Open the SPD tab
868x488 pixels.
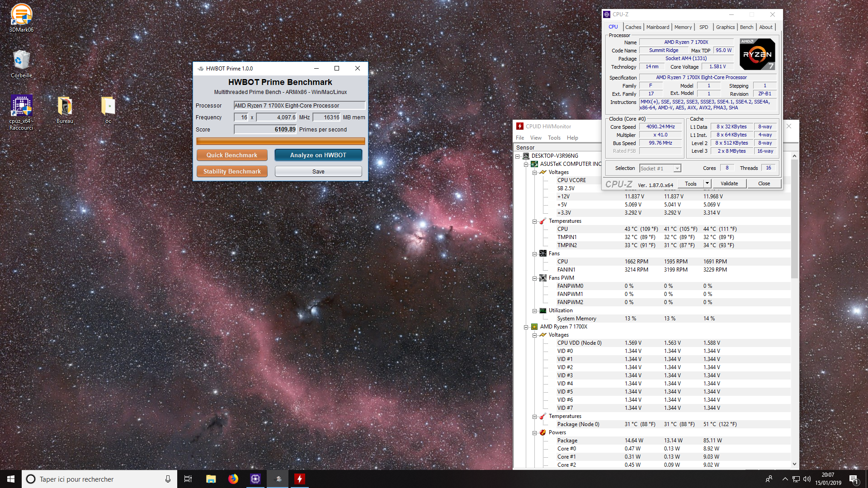tap(703, 27)
